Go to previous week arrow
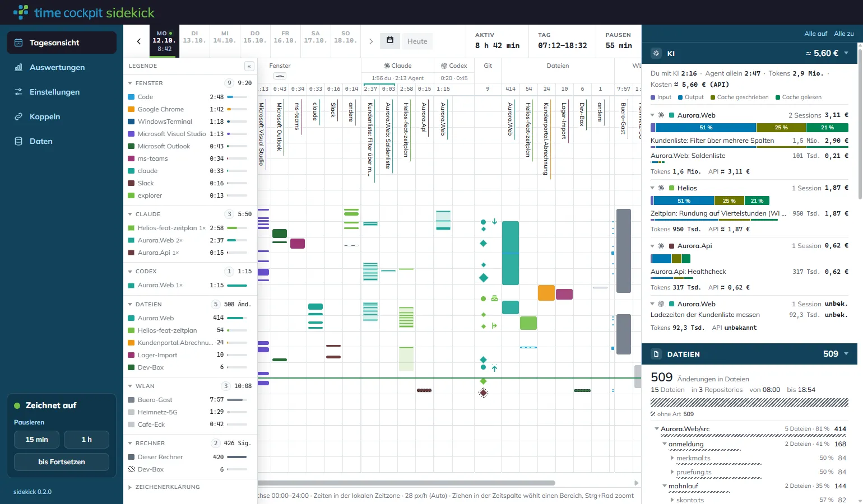The height and width of the screenshot is (504, 863). pyautogui.click(x=139, y=41)
